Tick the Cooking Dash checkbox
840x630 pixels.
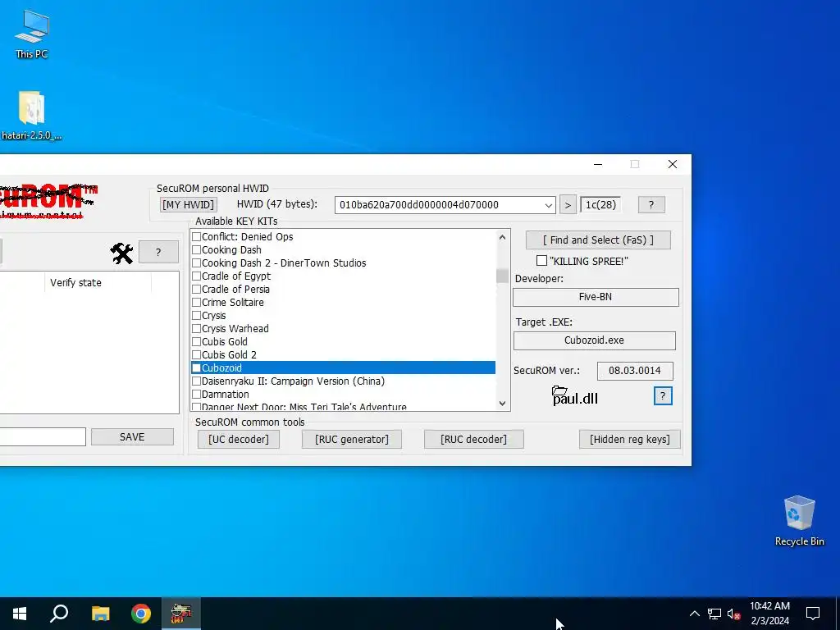coord(197,249)
